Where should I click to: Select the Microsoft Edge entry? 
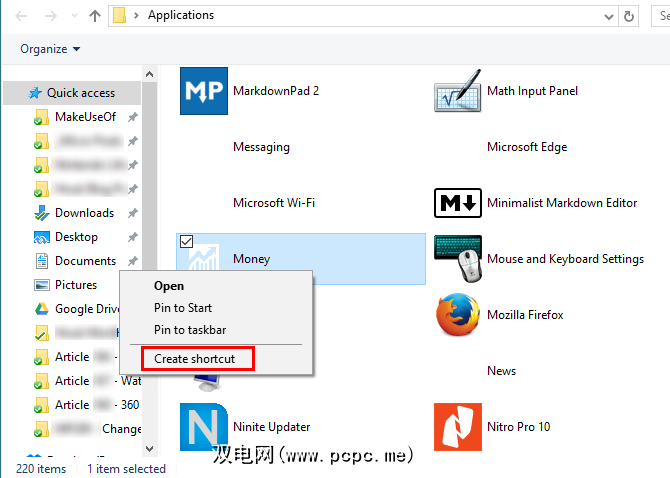pyautogui.click(x=527, y=147)
